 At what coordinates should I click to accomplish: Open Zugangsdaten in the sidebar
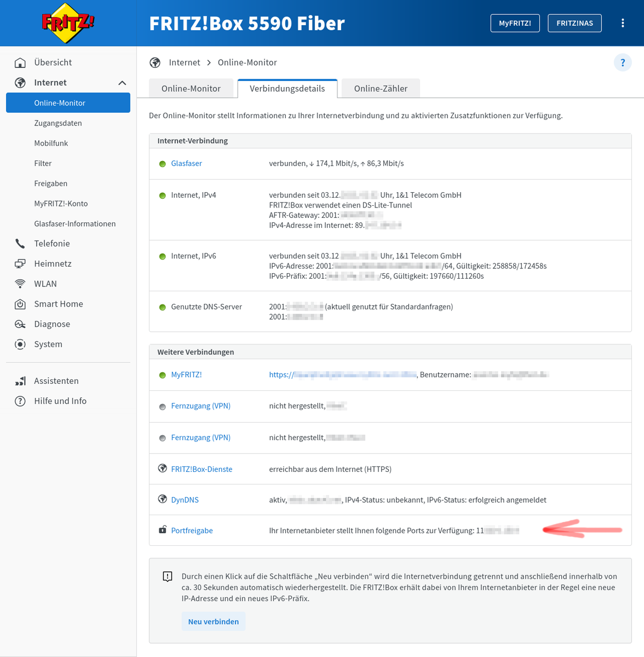pyautogui.click(x=58, y=123)
